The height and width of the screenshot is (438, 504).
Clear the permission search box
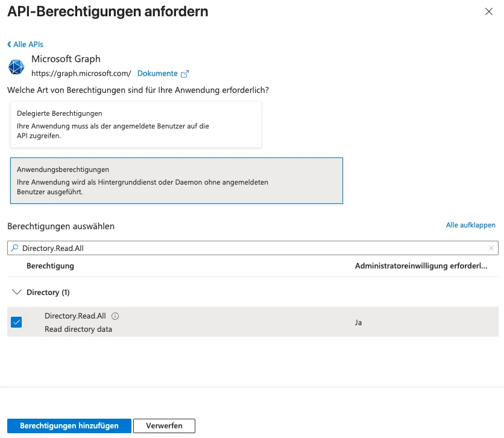coord(491,248)
